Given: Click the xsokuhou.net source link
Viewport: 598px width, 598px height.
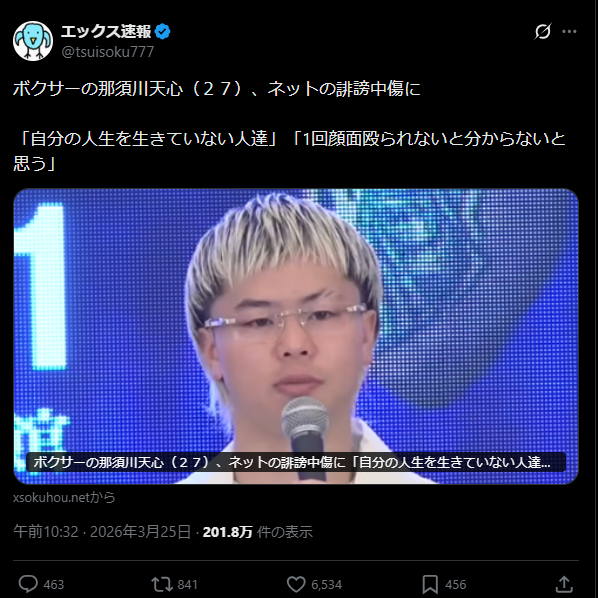Looking at the screenshot, I should coord(64,497).
